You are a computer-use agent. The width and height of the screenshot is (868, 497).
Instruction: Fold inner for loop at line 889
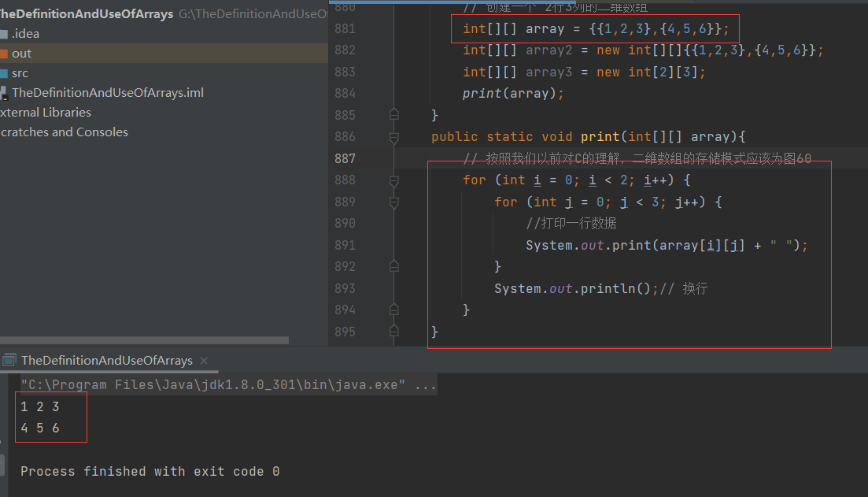394,202
